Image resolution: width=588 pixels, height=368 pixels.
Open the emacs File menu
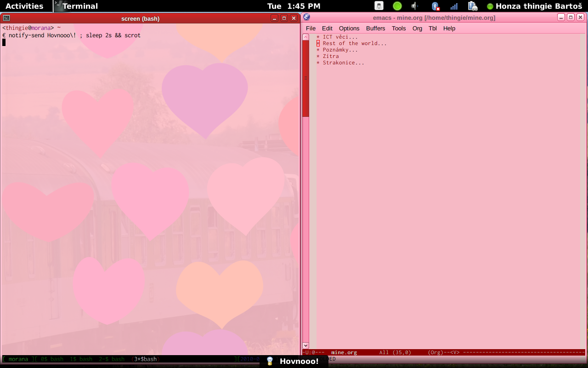tap(311, 28)
